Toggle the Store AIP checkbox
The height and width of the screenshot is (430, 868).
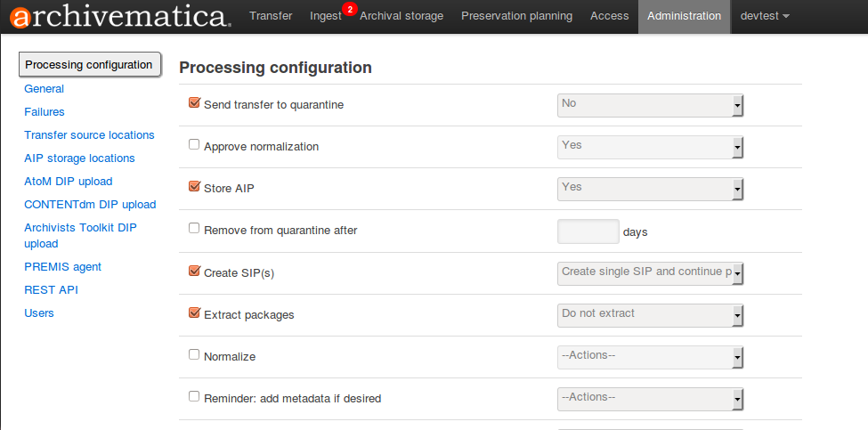coord(194,187)
